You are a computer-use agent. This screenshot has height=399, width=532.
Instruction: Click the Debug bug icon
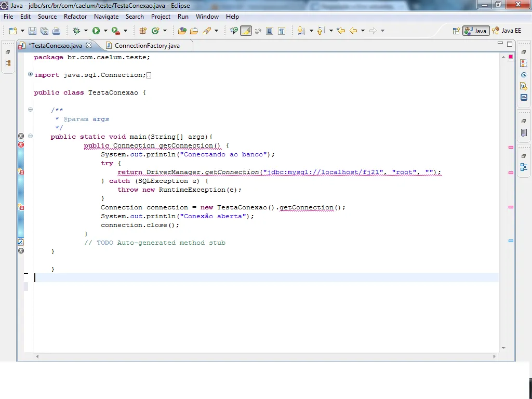[76, 31]
